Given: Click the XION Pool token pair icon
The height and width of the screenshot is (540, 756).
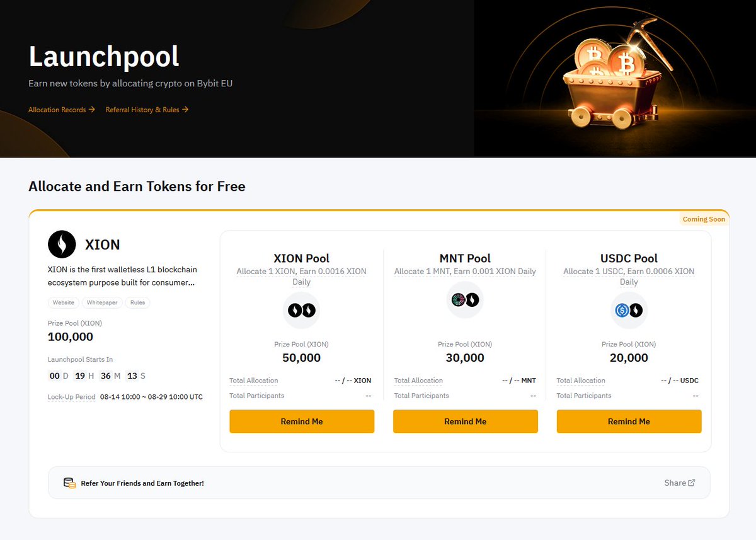Looking at the screenshot, I should click(x=301, y=310).
